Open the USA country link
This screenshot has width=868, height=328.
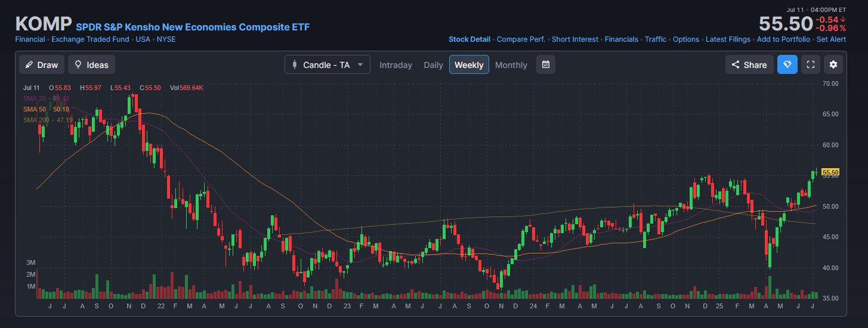[x=143, y=39]
